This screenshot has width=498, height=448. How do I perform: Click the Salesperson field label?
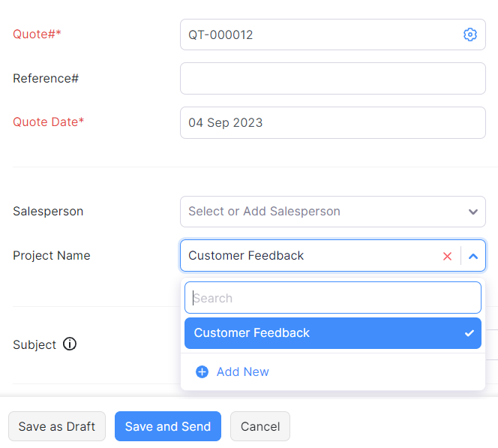coord(48,212)
